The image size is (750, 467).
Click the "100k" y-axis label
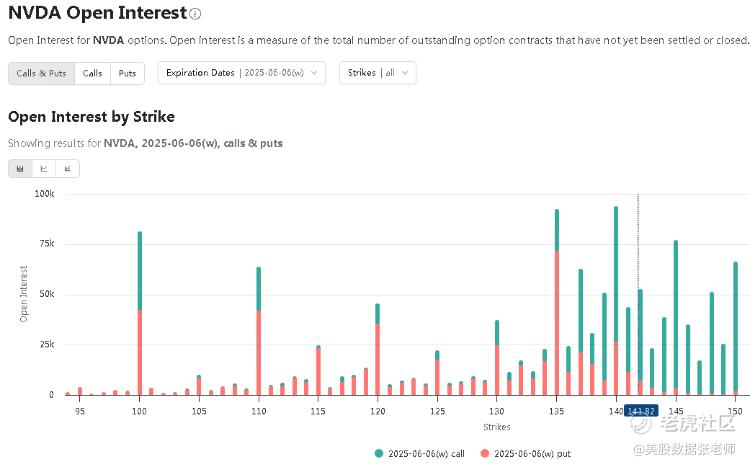44,194
